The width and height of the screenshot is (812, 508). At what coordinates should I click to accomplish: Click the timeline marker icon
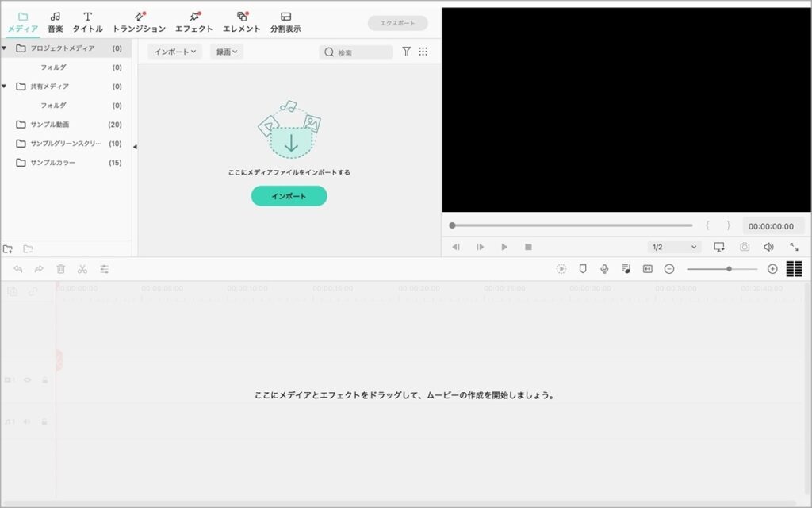[583, 269]
